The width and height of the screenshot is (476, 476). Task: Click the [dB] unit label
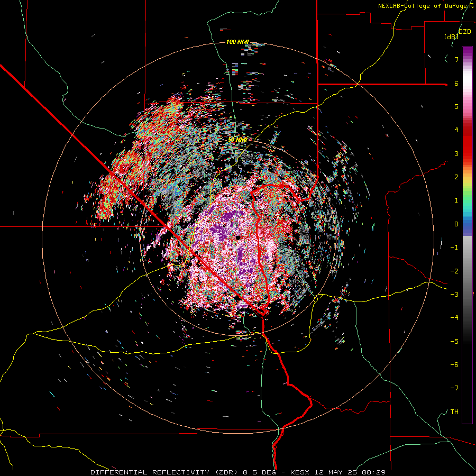click(452, 36)
